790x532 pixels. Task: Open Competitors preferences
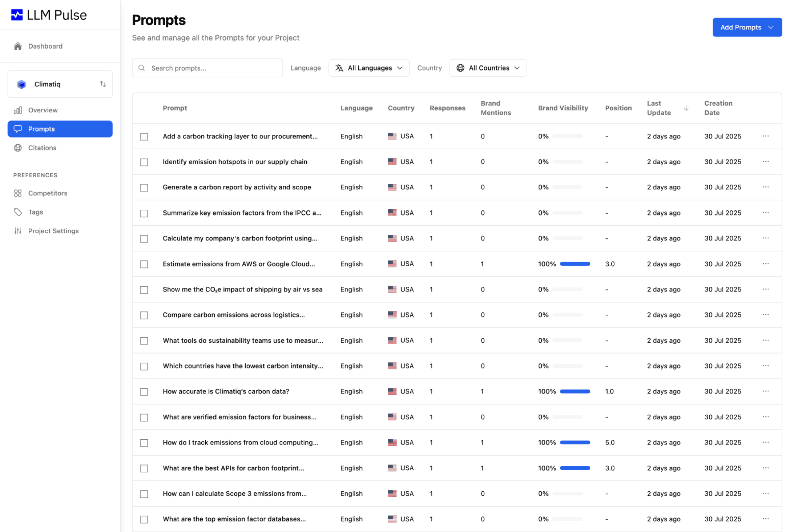coord(60,193)
